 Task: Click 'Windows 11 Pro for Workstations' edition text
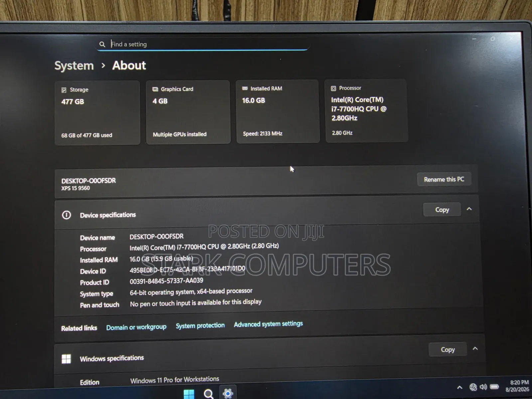(x=175, y=380)
